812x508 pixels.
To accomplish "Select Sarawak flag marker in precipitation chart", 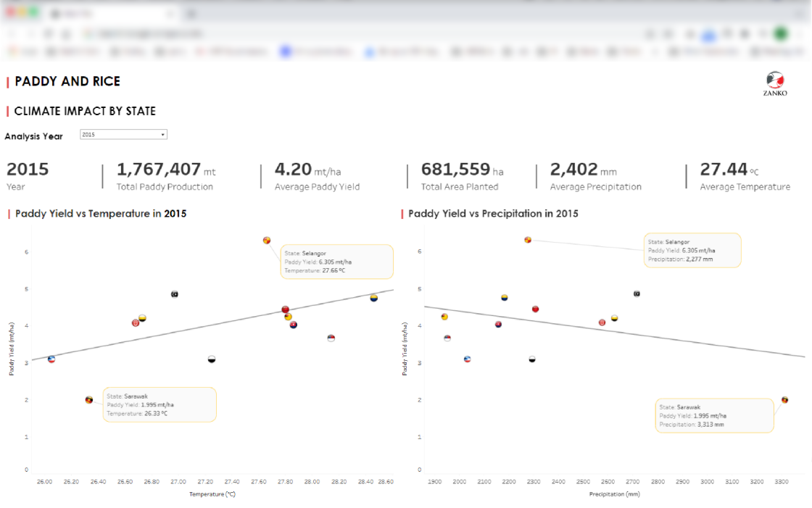I will pyautogui.click(x=784, y=400).
